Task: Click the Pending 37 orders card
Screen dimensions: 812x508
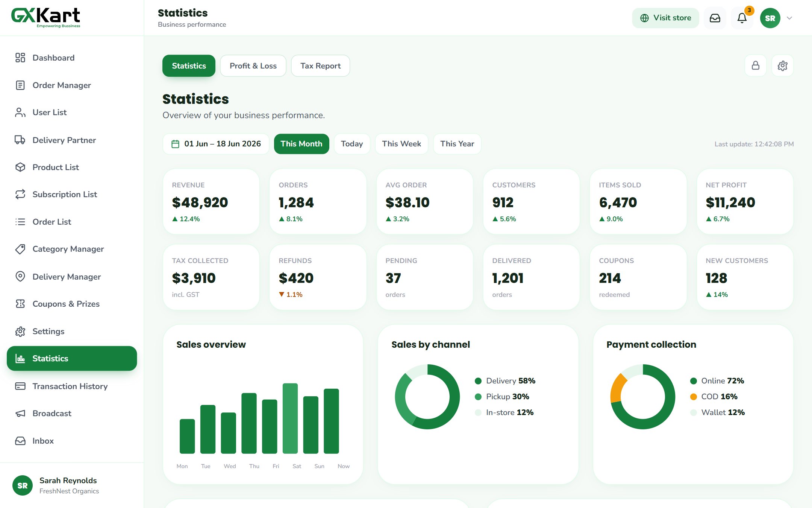Action: click(x=424, y=277)
